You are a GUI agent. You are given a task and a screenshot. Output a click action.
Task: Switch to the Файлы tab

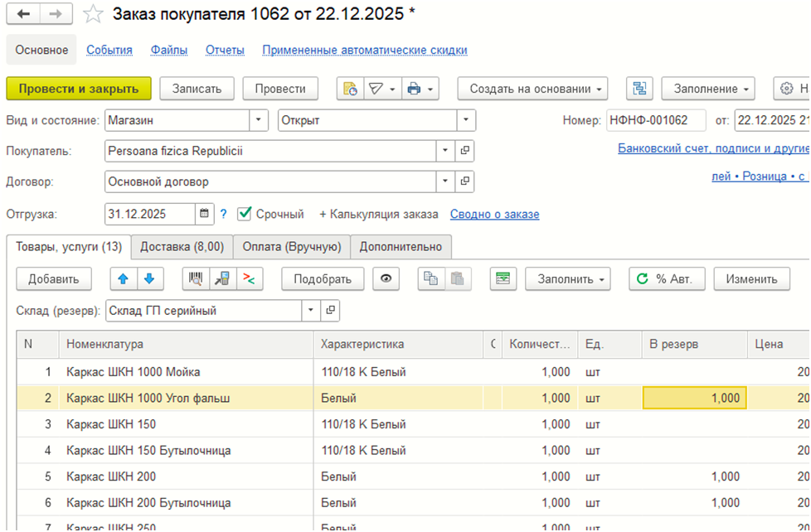click(x=169, y=51)
